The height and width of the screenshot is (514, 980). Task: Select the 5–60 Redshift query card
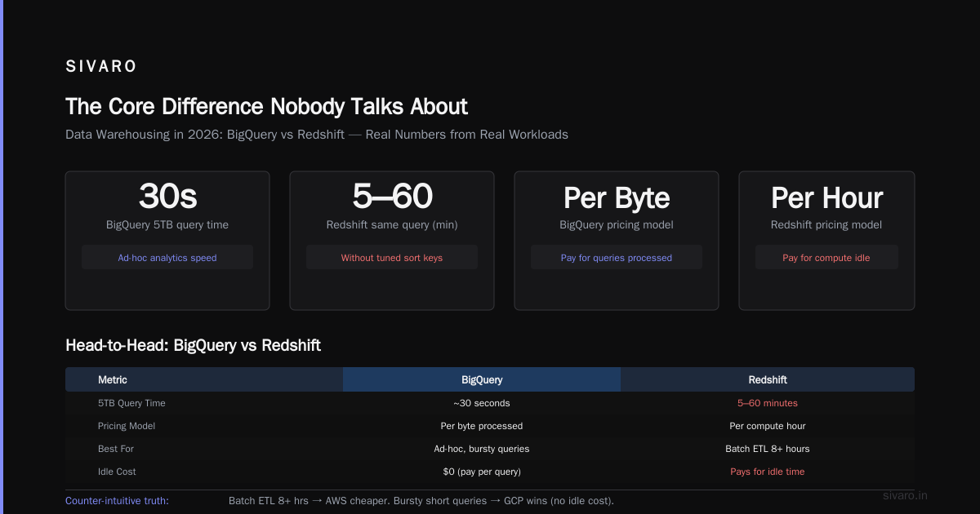click(392, 241)
